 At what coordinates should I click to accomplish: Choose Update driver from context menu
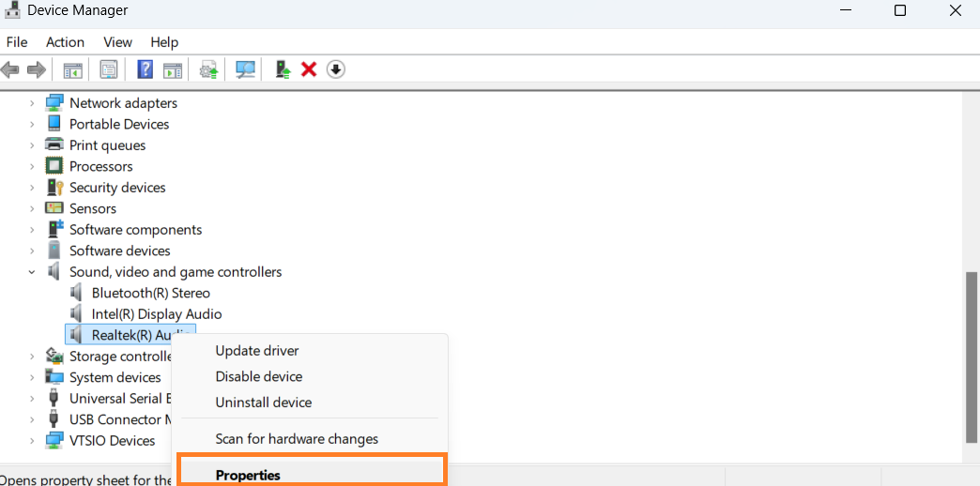tap(310, 351)
